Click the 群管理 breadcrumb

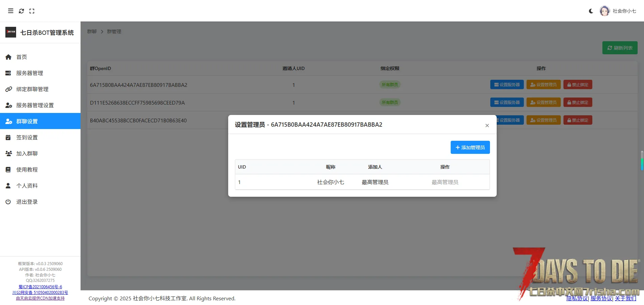(x=114, y=32)
